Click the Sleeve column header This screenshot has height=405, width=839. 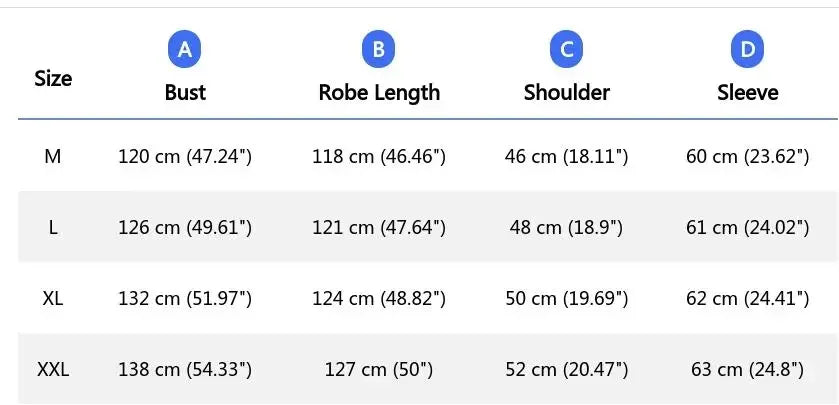click(x=747, y=92)
